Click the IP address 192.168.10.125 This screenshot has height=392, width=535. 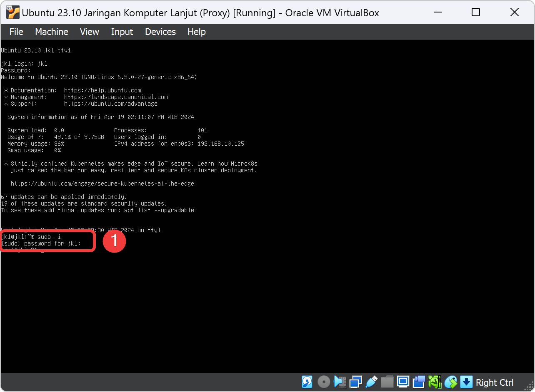[221, 144]
